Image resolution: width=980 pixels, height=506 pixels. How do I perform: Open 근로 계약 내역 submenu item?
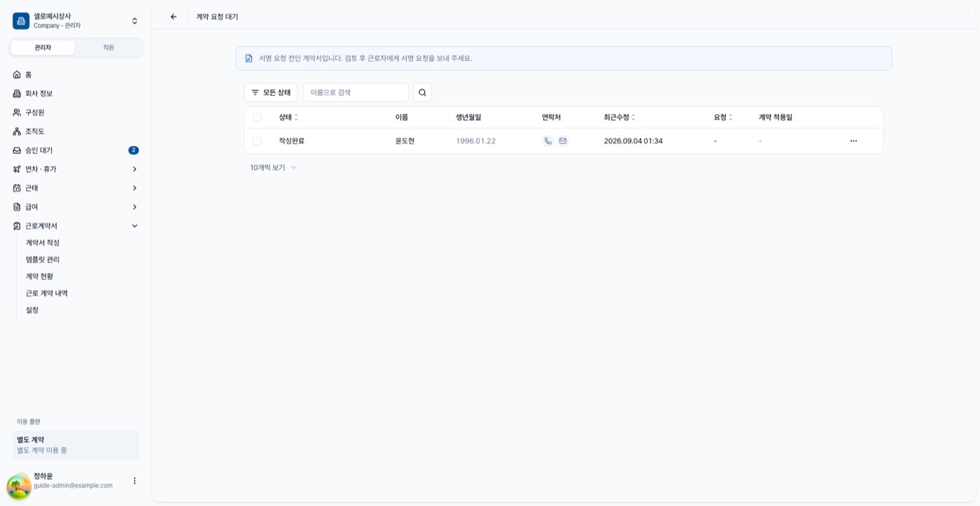point(47,293)
